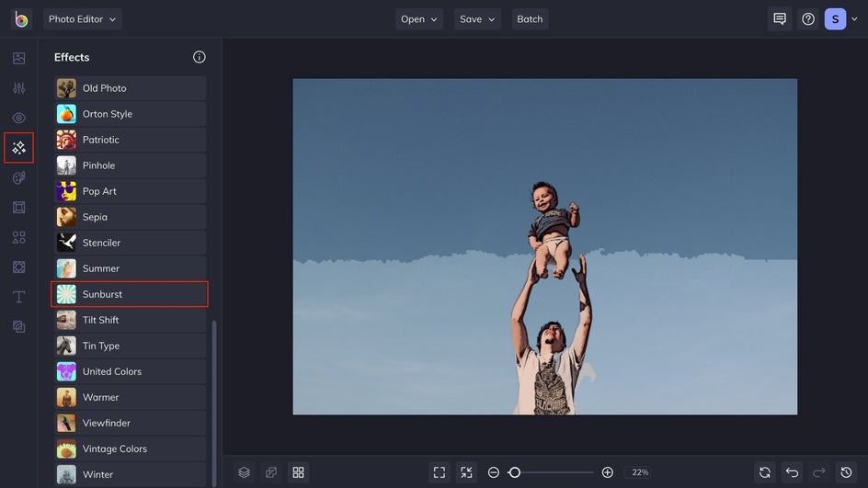Open the Graphics shapes icon
Screen dimensions: 868x488
[x=18, y=237]
